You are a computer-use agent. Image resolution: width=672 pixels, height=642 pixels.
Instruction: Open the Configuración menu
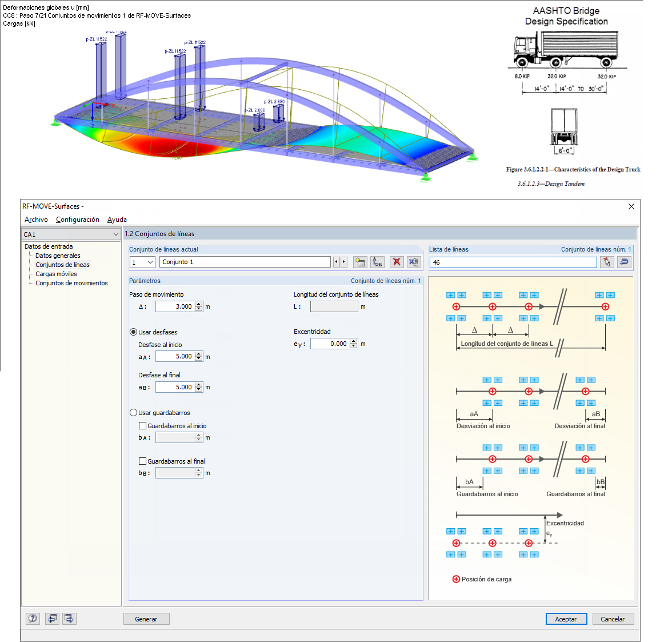tap(78, 220)
